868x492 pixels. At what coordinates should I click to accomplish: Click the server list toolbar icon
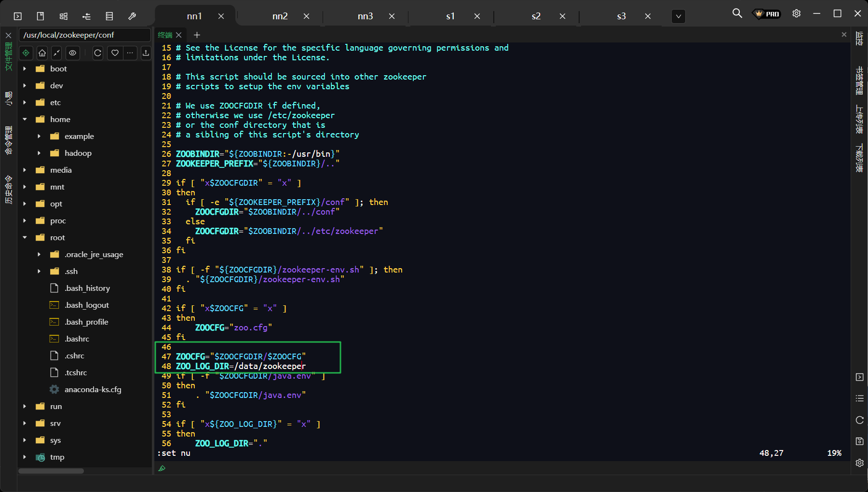tap(109, 16)
